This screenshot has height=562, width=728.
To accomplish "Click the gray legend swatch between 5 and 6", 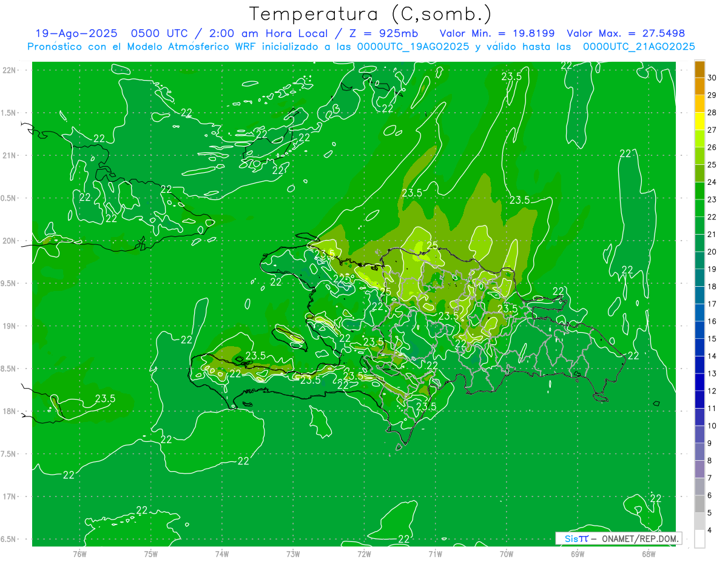I will tap(699, 504).
